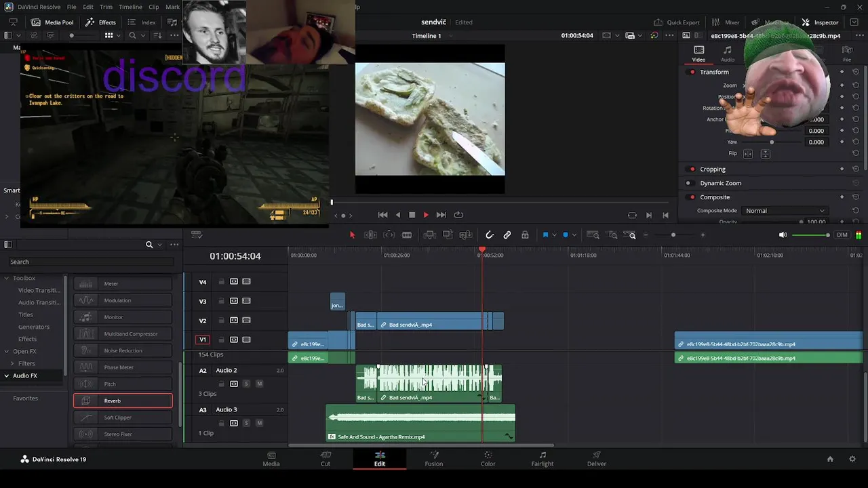Select the Blade Edit Mode tool
The height and width of the screenshot is (488, 868).
coord(407,235)
